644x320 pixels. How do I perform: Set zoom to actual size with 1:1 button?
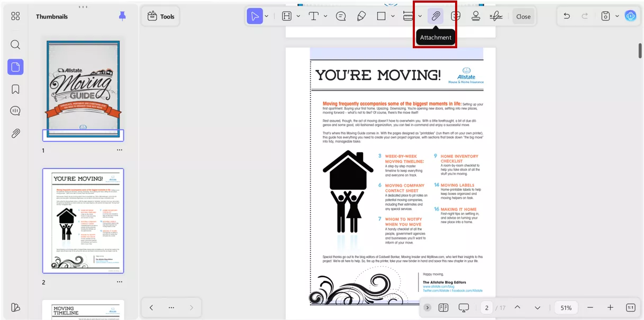pos(631,307)
